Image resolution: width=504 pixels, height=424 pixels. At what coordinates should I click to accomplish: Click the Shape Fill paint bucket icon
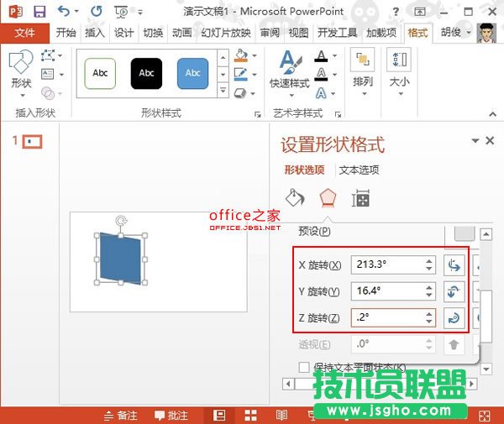tap(241, 55)
